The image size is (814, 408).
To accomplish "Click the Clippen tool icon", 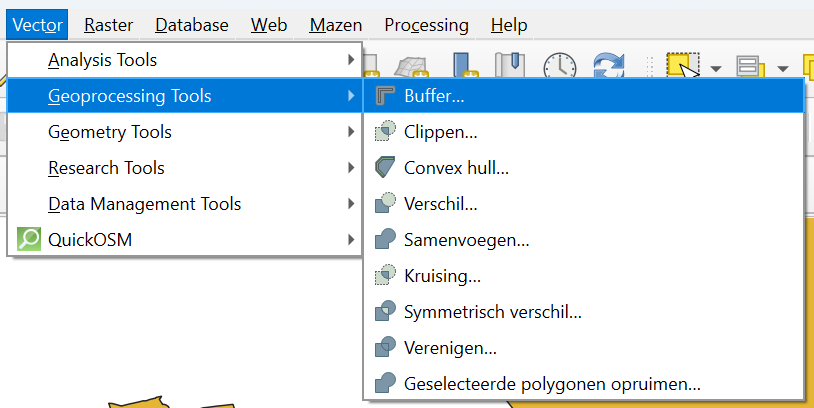I will (385, 132).
